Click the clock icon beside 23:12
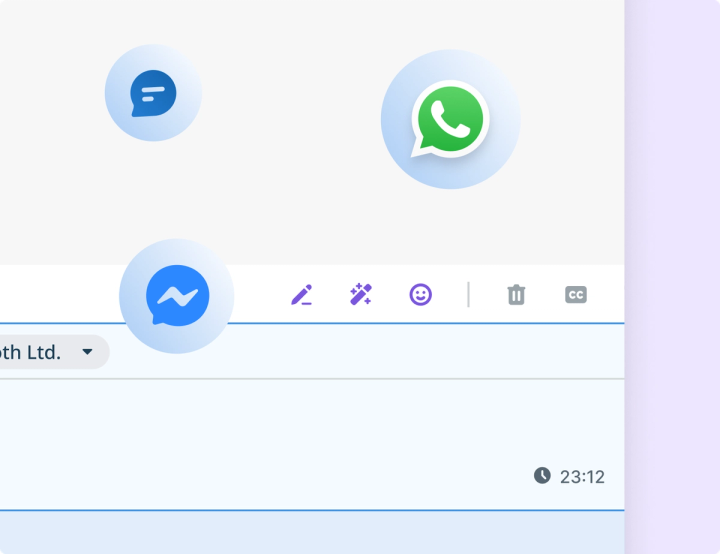The height and width of the screenshot is (554, 720). pos(542,475)
